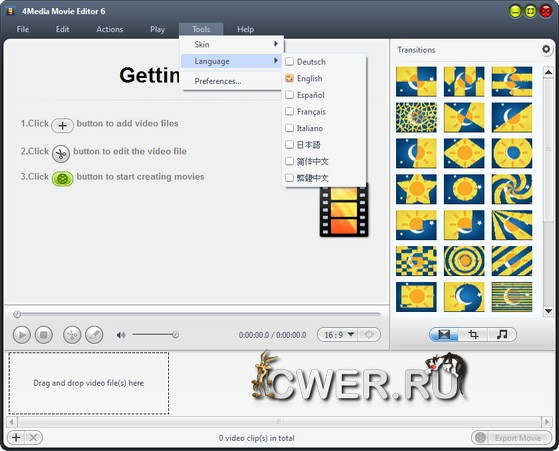This screenshot has height=451, width=559.
Task: Click the Stop playback button
Action: click(x=43, y=335)
